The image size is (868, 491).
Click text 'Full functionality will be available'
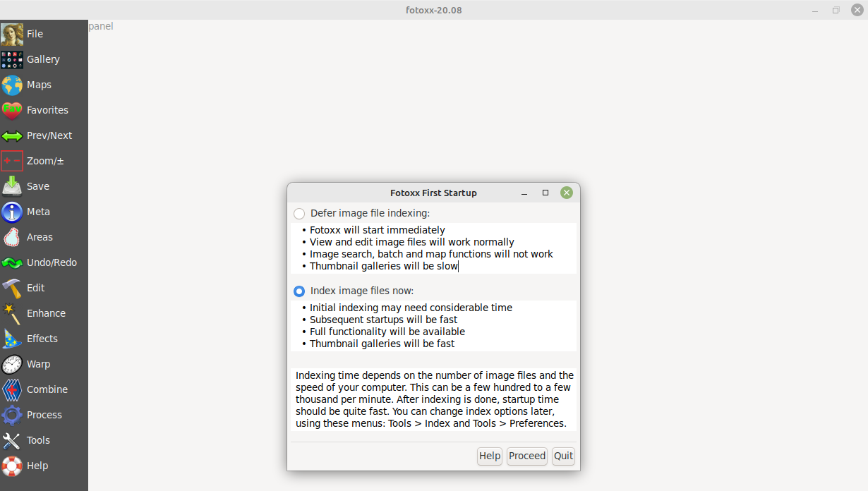point(387,332)
